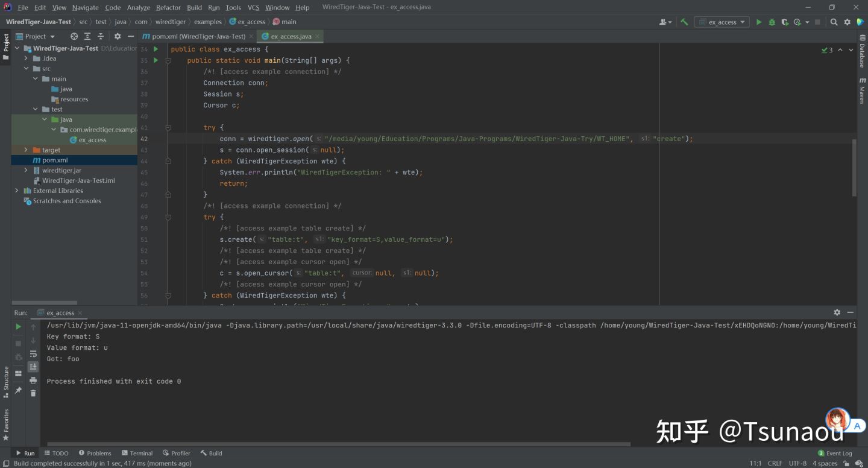Restore layout icon in Run panel
Viewport: 868px width, 468px height.
click(x=18, y=373)
